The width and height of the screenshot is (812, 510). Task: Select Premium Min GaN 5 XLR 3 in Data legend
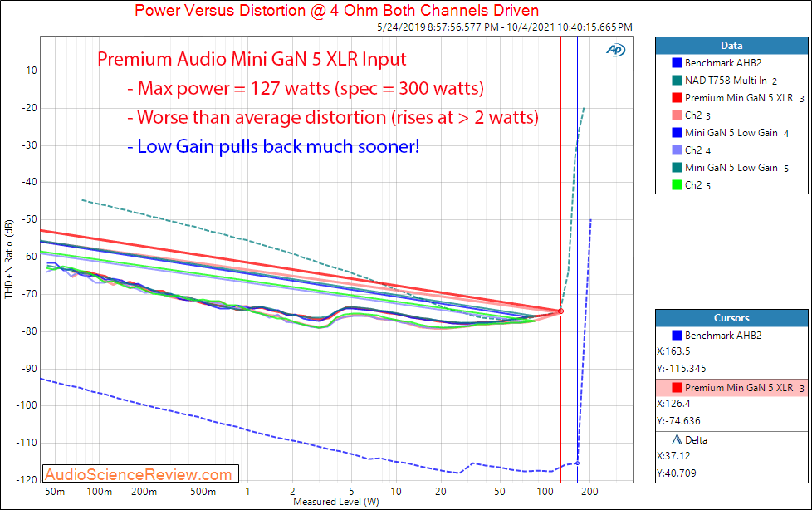pos(745,97)
